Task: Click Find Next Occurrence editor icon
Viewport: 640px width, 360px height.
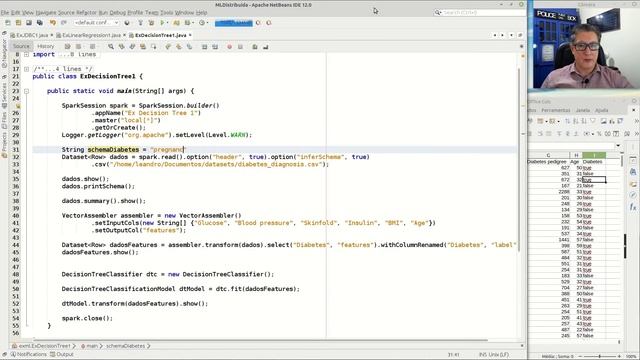Action: tap(132, 47)
